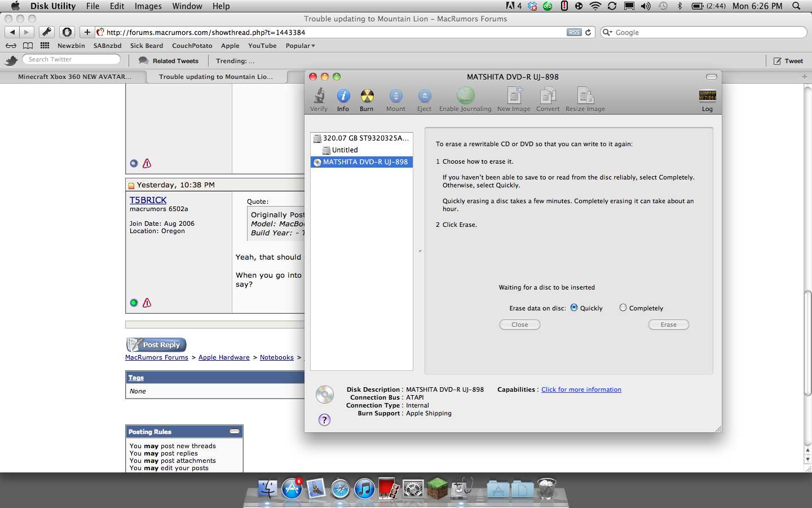This screenshot has width=812, height=508.
Task: Open Top Sites grid icon
Action: coord(45,46)
